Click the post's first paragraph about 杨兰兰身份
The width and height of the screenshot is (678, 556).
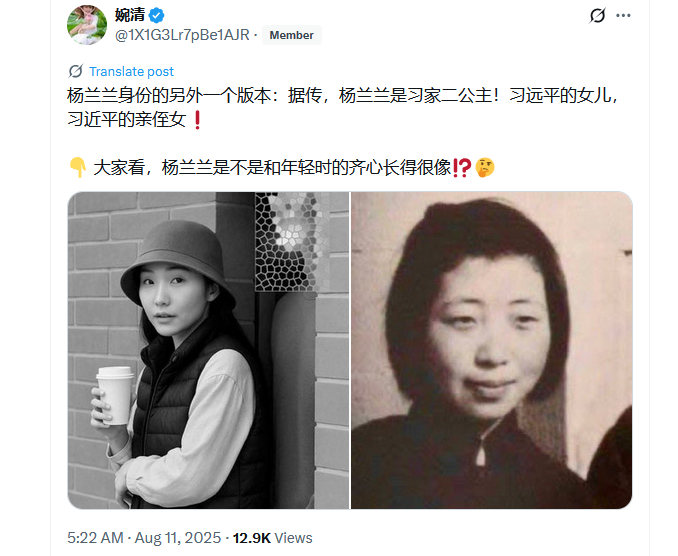(344, 108)
